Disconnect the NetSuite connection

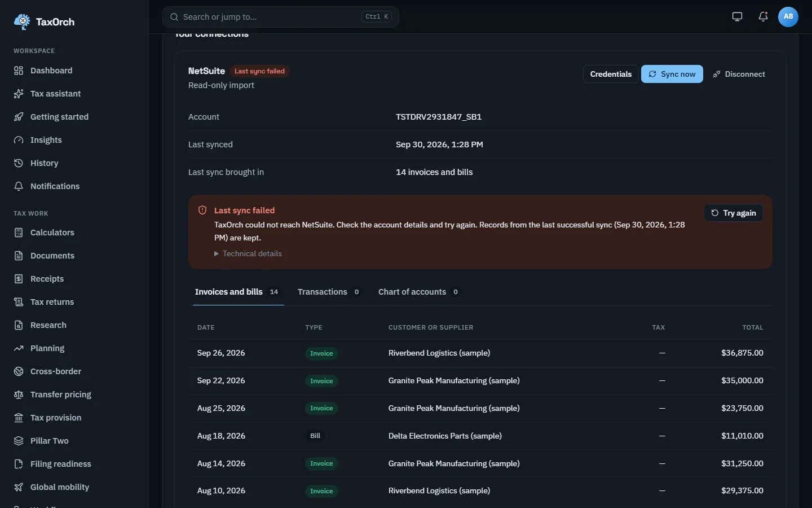tap(739, 74)
